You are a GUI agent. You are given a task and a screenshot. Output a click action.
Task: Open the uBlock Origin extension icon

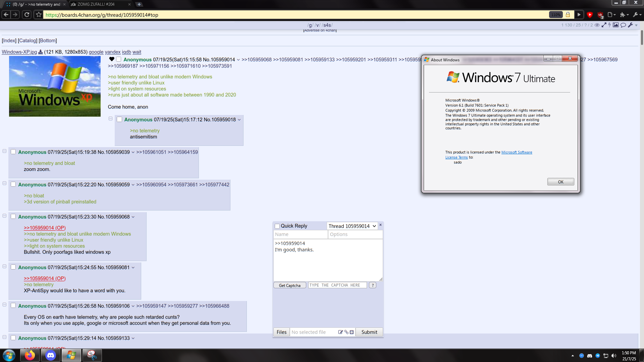(x=600, y=15)
